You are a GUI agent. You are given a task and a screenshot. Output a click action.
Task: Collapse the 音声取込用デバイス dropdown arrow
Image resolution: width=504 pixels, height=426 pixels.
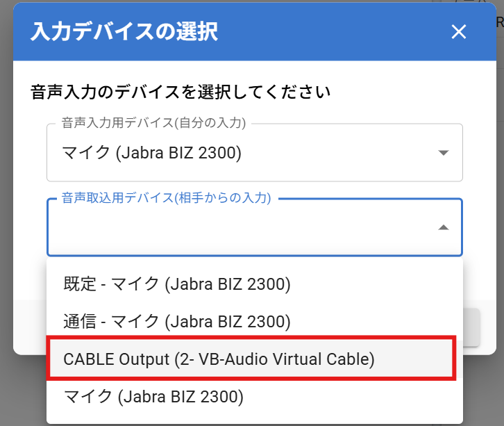pos(444,227)
